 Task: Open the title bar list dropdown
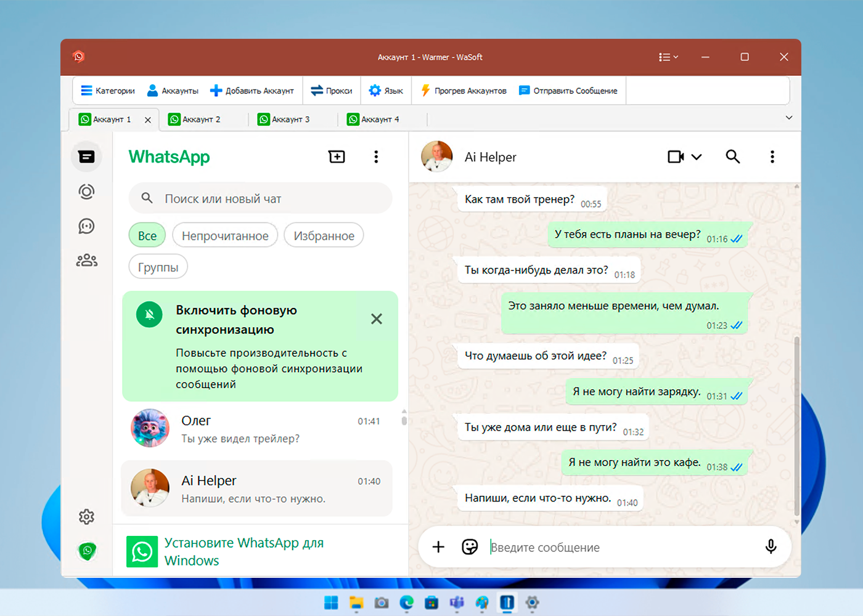point(668,57)
